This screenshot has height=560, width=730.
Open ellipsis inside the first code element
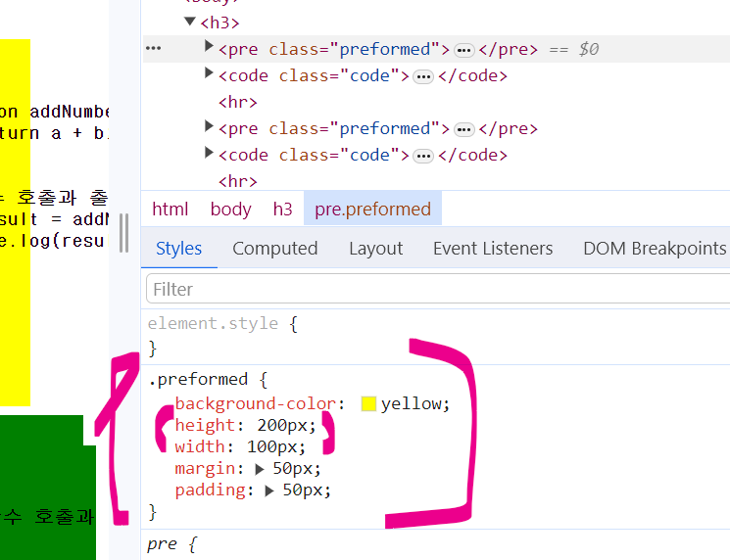click(x=423, y=76)
